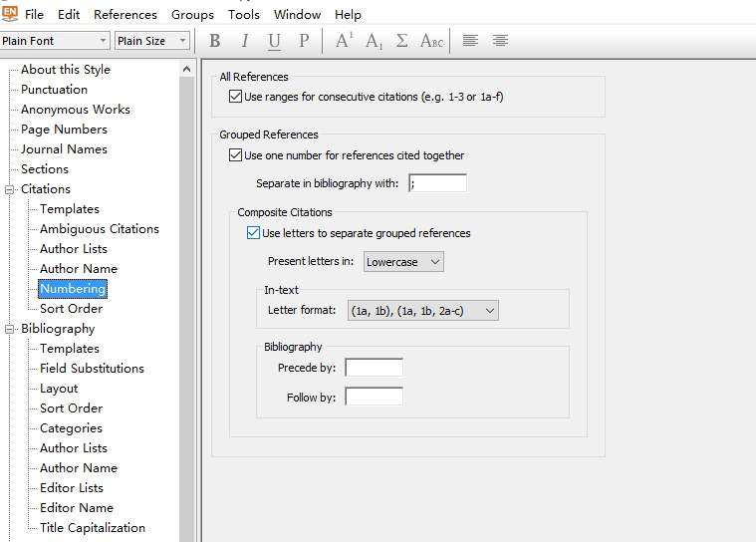Select Author Name under Bibliography
Image resolution: width=756 pixels, height=542 pixels.
(79, 467)
